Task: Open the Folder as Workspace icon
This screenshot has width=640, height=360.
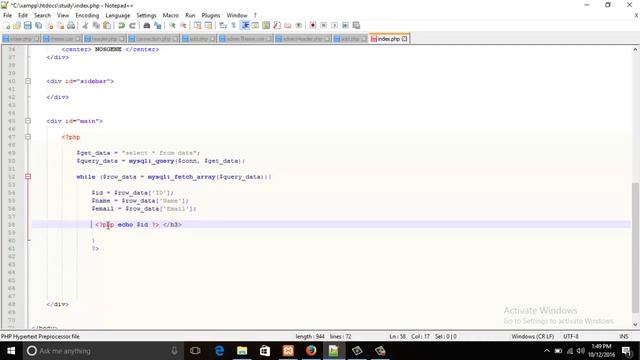Action: click(x=288, y=25)
